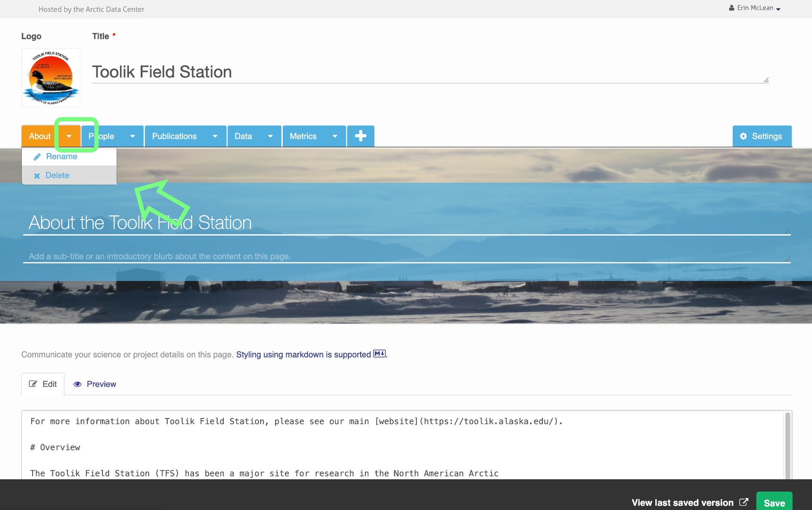Click the heading field resize handle
Image resolution: width=812 pixels, height=510 pixels.
pyautogui.click(x=788, y=232)
